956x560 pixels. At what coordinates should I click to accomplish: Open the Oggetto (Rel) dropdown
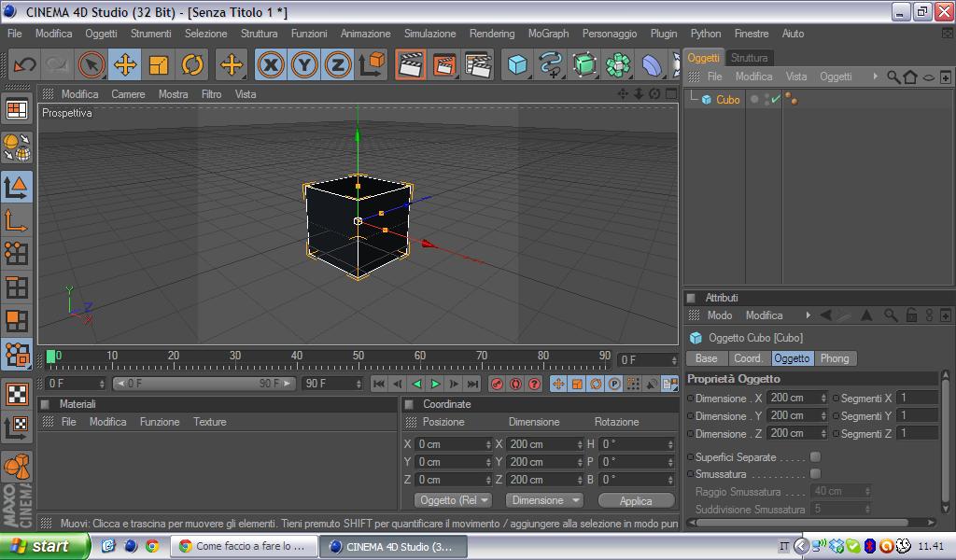pos(454,500)
